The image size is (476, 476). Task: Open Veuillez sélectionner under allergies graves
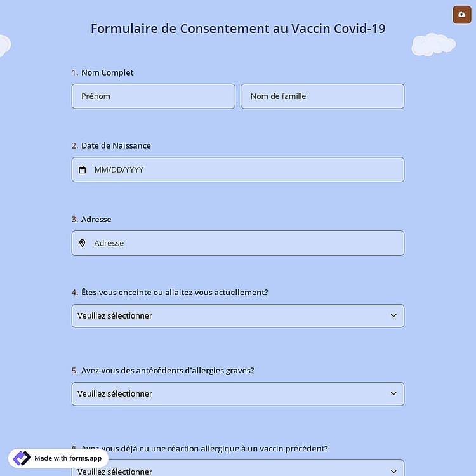pos(238,393)
